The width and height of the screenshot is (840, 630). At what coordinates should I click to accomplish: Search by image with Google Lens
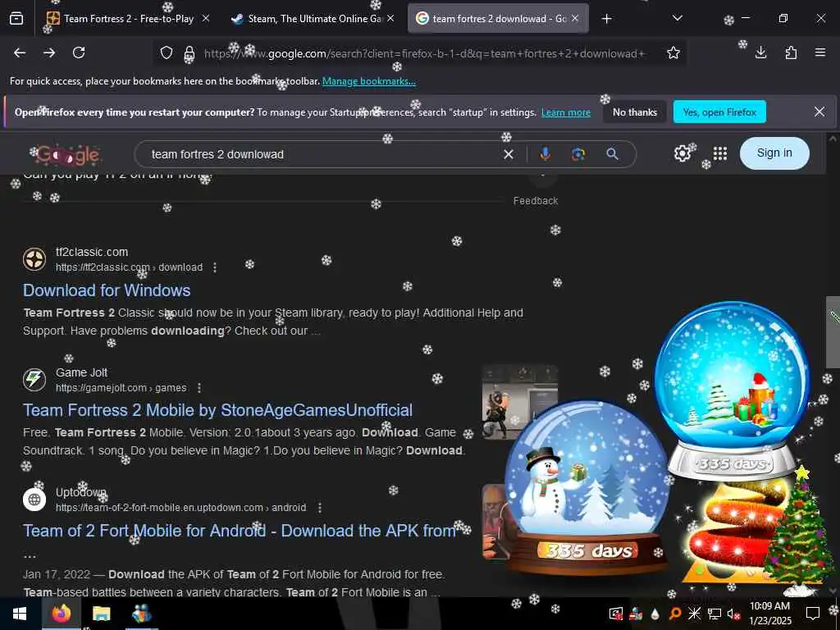(578, 154)
